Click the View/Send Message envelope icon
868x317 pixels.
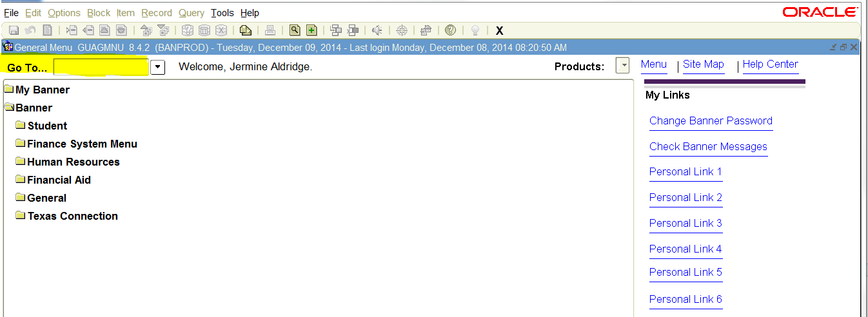click(x=246, y=30)
